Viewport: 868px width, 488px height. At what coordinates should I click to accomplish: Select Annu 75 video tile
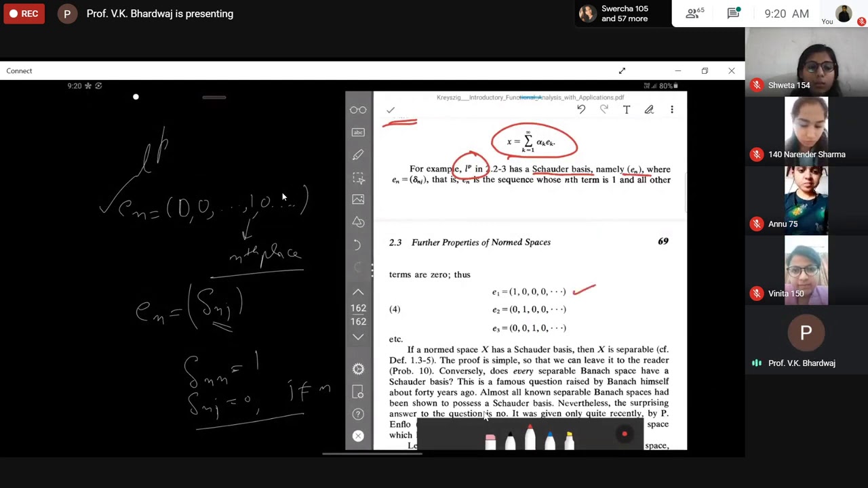click(x=806, y=201)
